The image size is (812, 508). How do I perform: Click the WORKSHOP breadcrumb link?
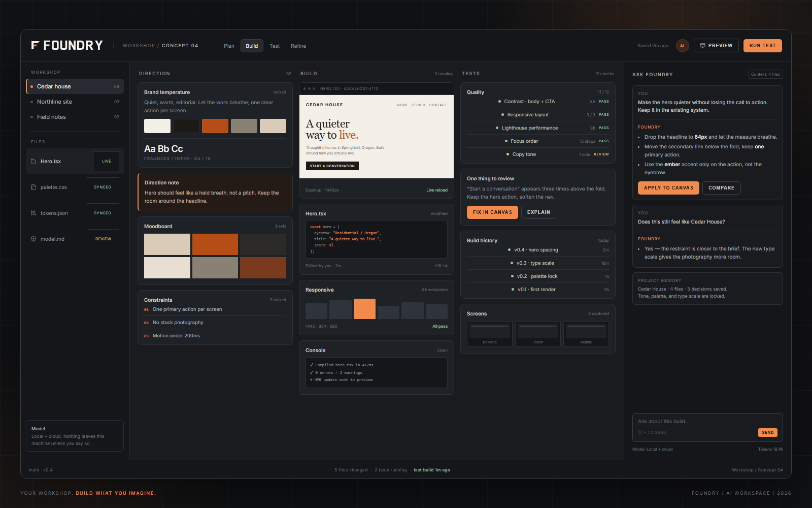pos(139,46)
